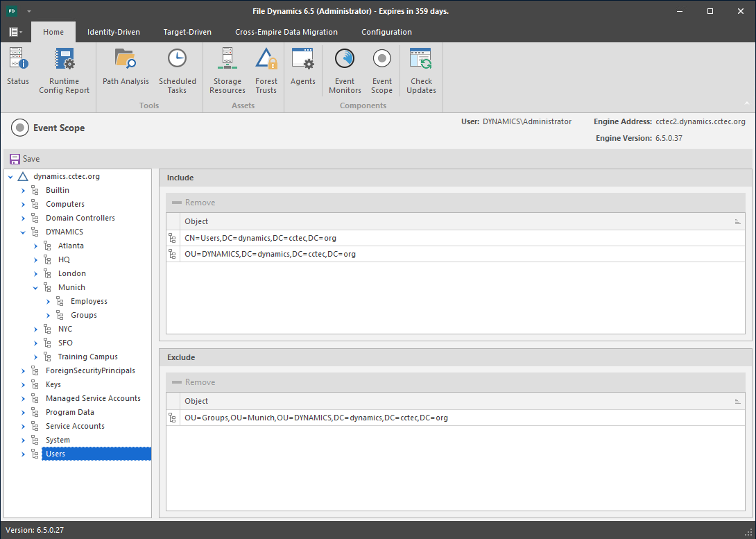Select the CN=Users include entry

(x=260, y=238)
